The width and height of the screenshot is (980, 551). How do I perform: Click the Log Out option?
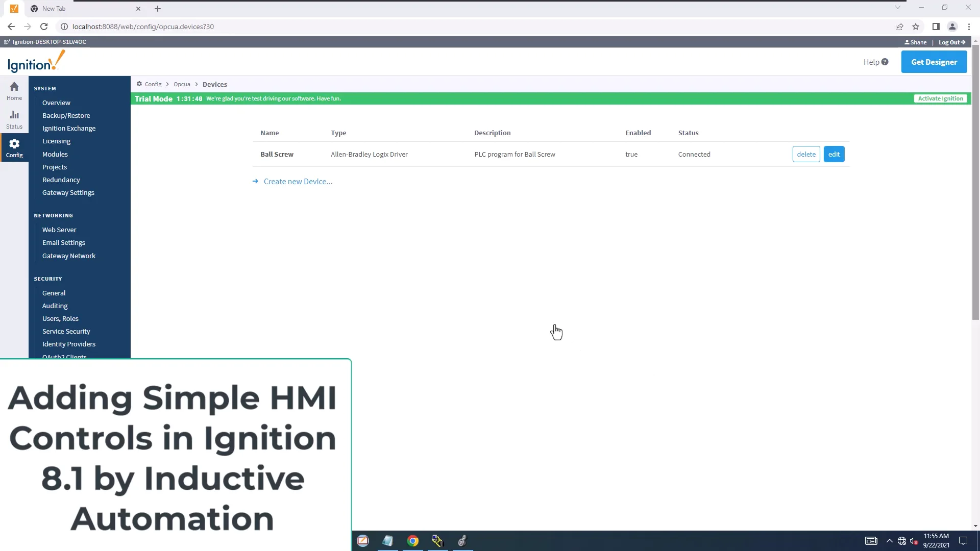click(x=952, y=42)
